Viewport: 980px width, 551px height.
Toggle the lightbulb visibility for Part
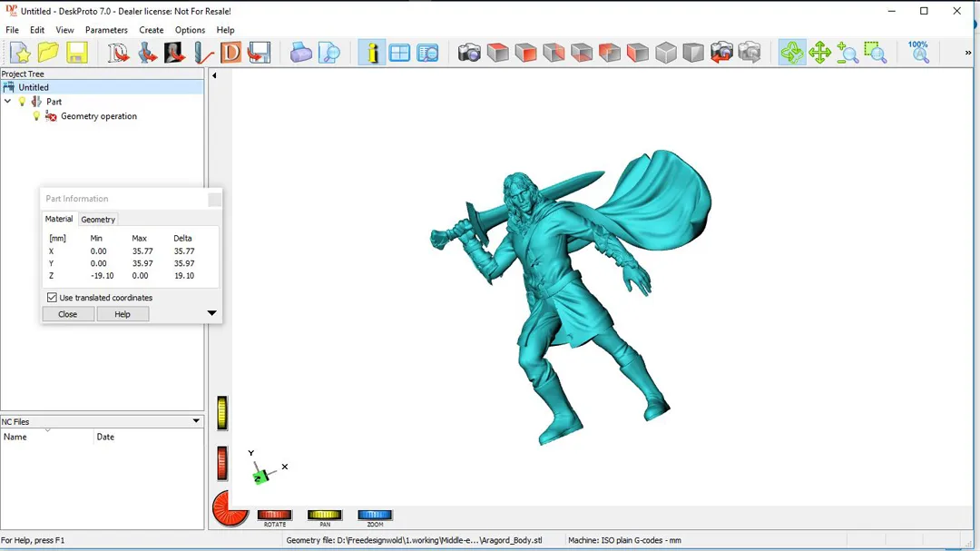[23, 102]
